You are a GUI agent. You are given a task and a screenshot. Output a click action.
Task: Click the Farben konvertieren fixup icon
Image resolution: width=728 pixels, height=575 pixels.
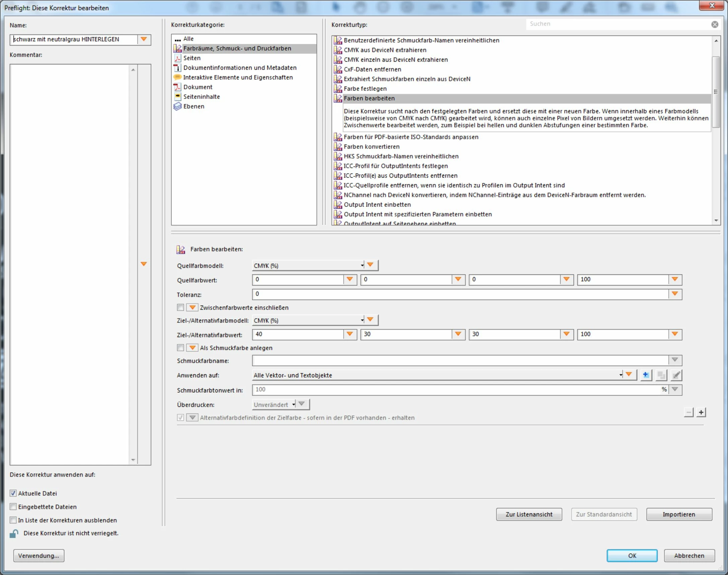coord(338,147)
